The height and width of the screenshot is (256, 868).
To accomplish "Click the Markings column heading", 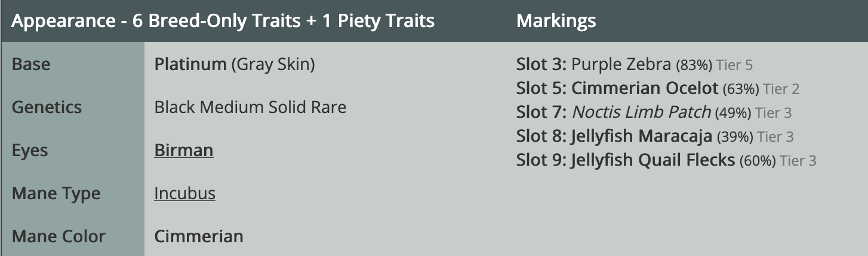I will (x=556, y=22).
